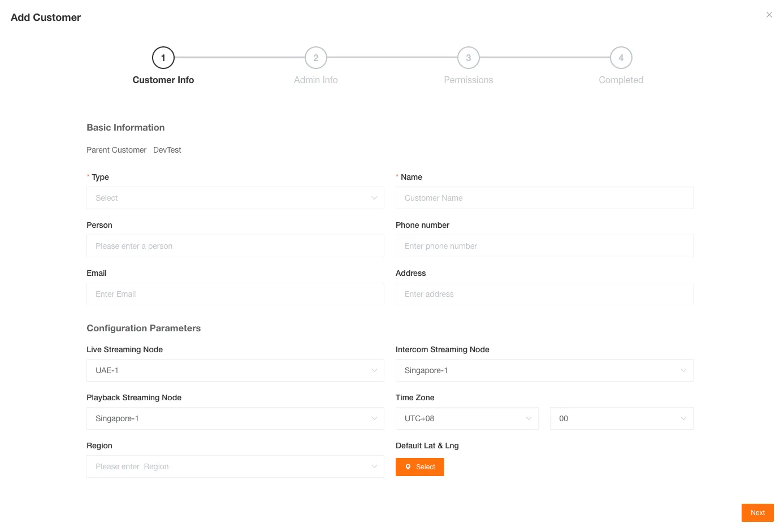Click the Customer Name input field
This screenshot has width=784, height=532.
point(544,198)
